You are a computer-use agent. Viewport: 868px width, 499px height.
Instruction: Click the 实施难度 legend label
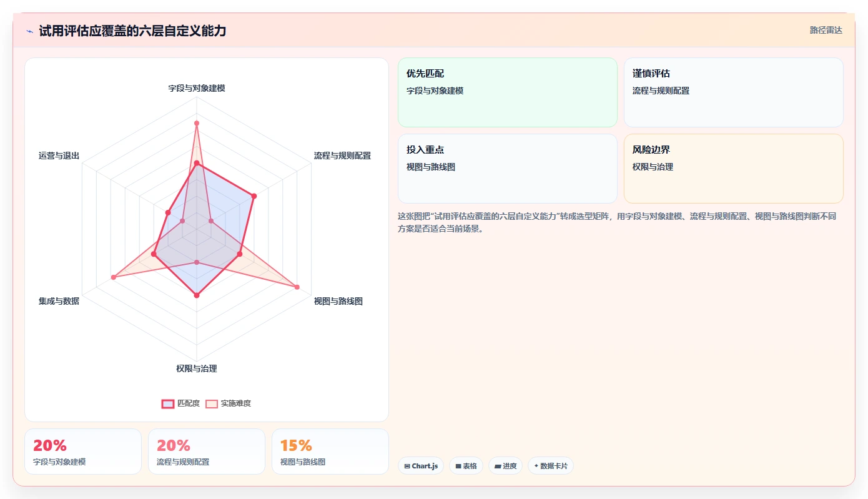(236, 403)
